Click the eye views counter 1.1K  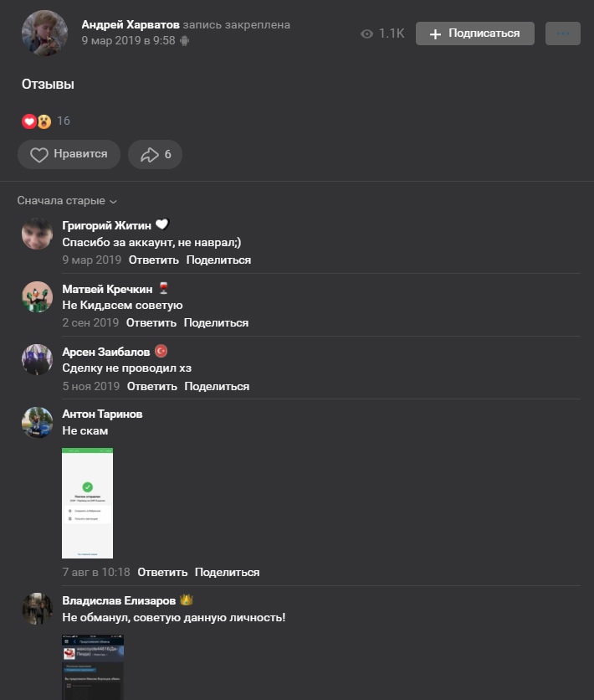(382, 33)
